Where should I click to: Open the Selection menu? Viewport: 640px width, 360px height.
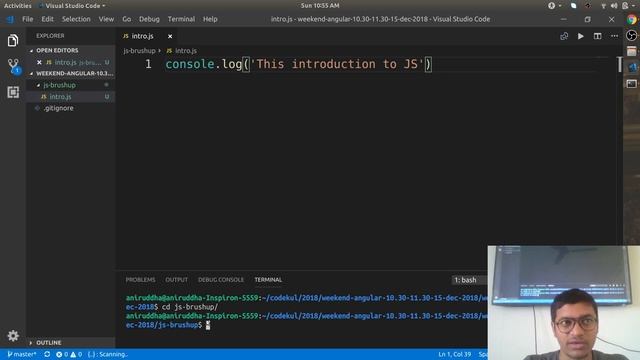click(x=76, y=19)
